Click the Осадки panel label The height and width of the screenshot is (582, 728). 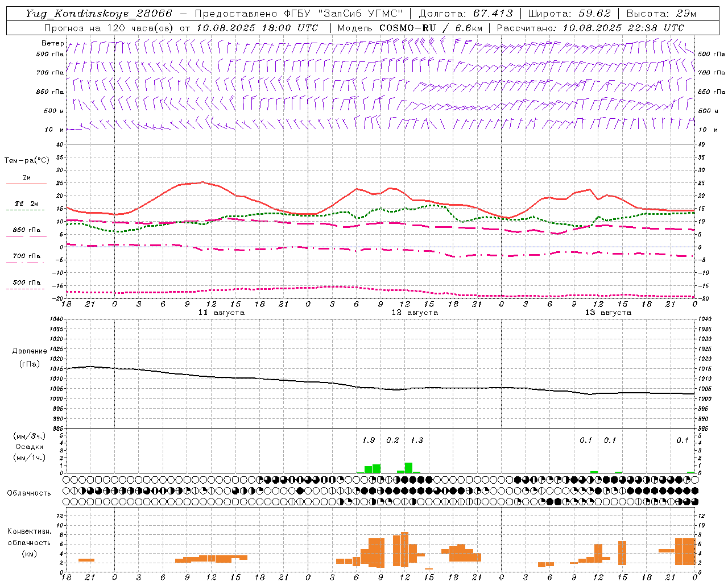(x=30, y=447)
